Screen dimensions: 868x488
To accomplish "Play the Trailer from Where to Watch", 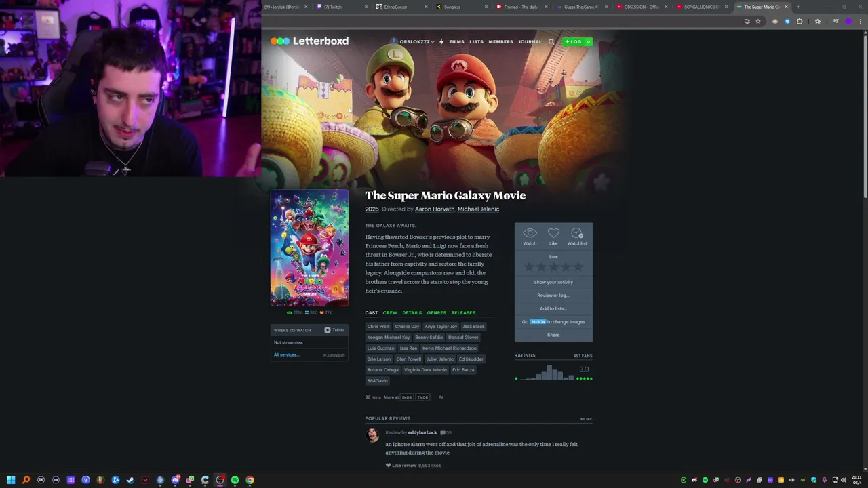I will 335,330.
